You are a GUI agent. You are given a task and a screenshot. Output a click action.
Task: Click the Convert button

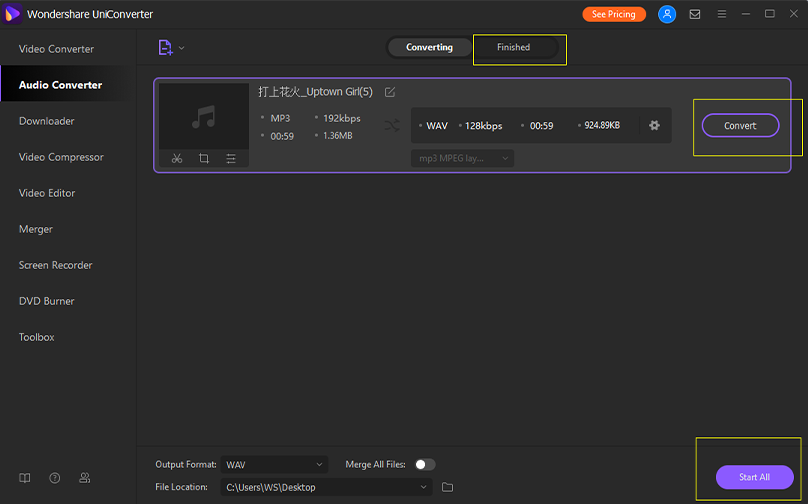740,125
